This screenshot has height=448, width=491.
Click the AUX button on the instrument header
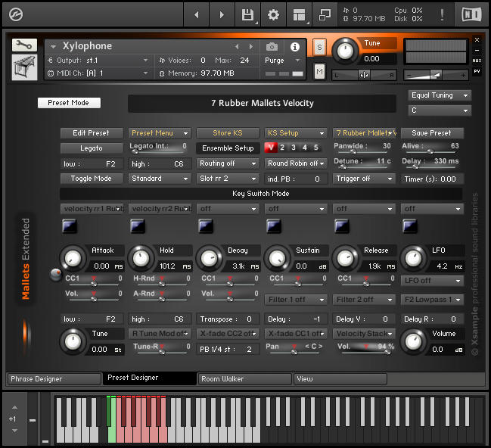(x=477, y=61)
